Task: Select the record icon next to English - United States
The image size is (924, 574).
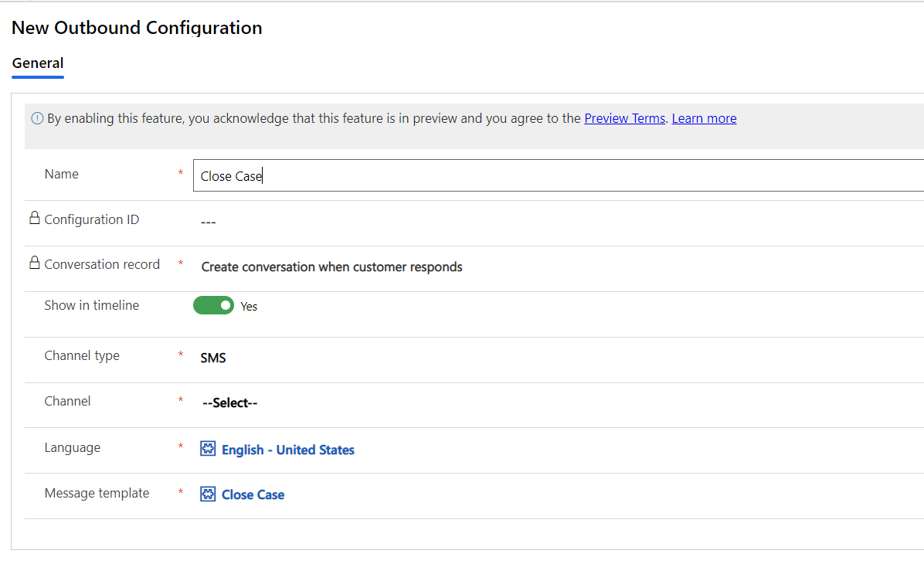Action: point(208,448)
